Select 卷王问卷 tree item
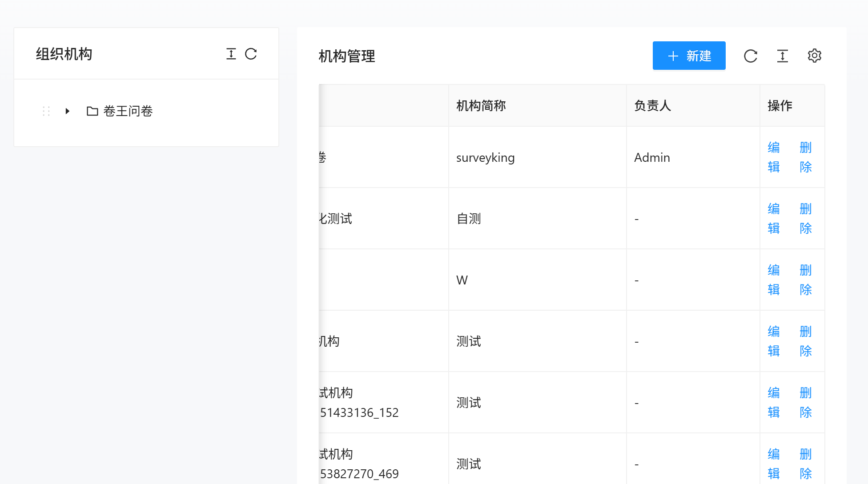 128,111
